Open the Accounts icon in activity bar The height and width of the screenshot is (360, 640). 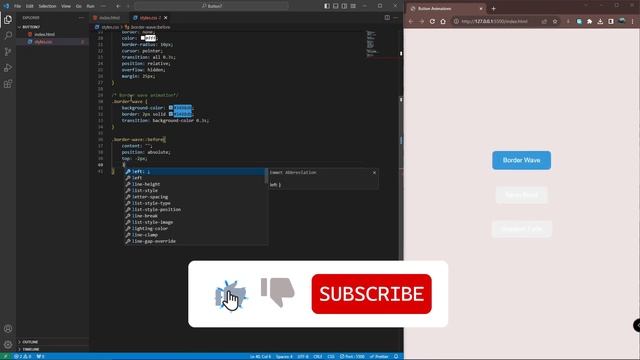coord(8,329)
